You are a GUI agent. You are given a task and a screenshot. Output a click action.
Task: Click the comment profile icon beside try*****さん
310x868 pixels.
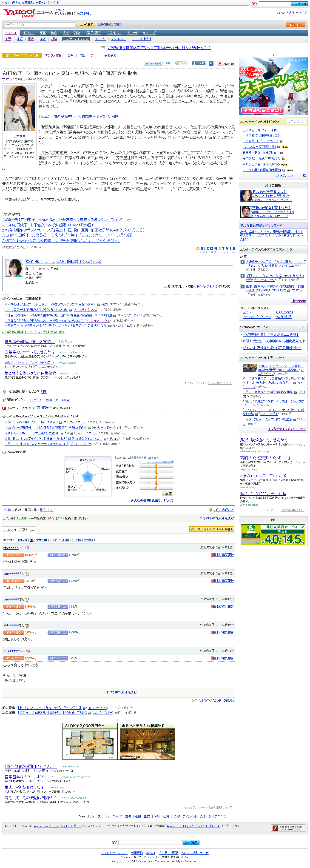(x=27, y=548)
